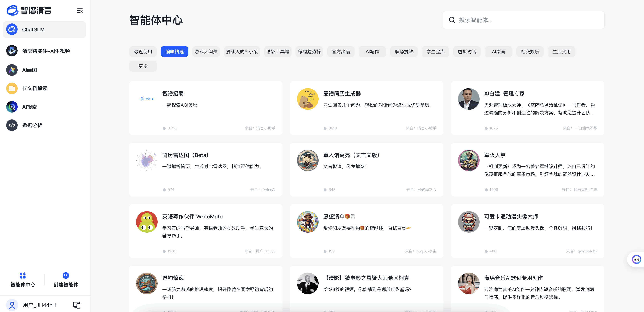Viewport: 644px width, 312px height.
Task: Select the 游戏大闯关 category tab
Action: click(x=206, y=52)
